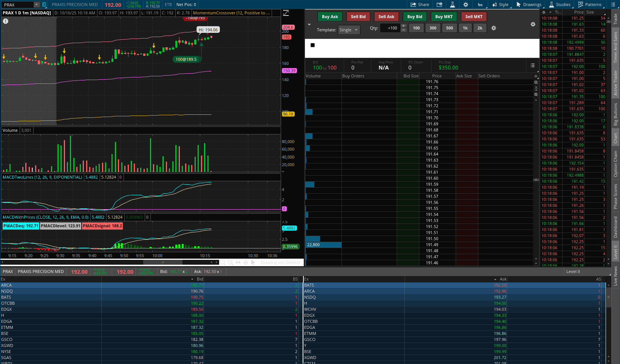Open the PRAX symbol dropdown

37,5
